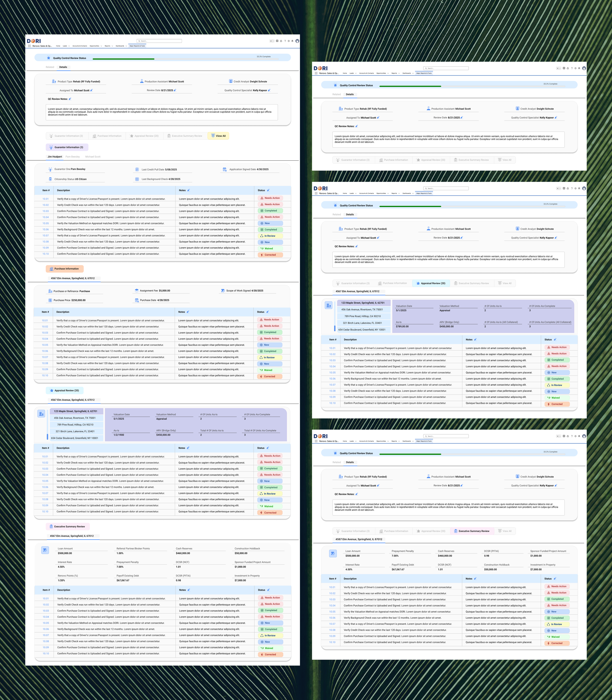Viewport: 612px width, 700px height.
Task: Open favorites dropdown arrow in Executive Summary frame
Action: (560, 436)
